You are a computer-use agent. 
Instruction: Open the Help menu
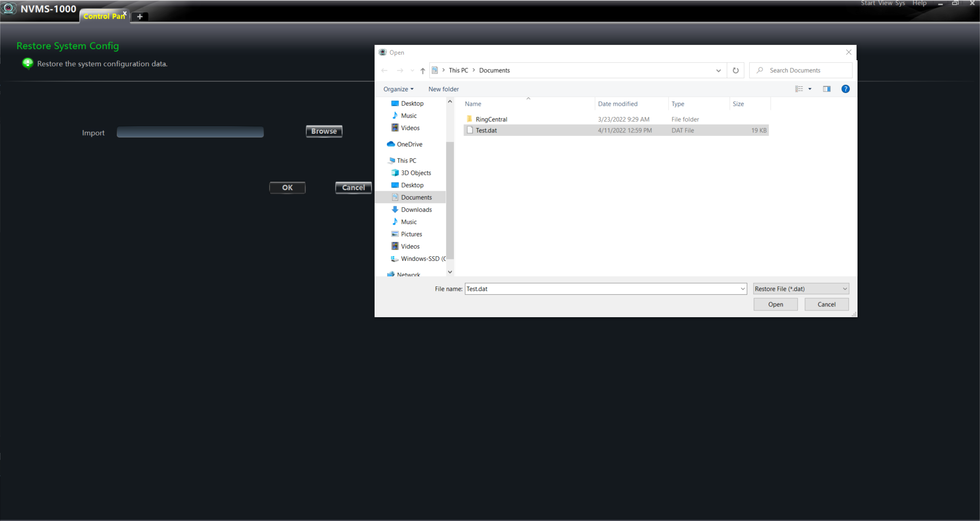click(x=919, y=4)
